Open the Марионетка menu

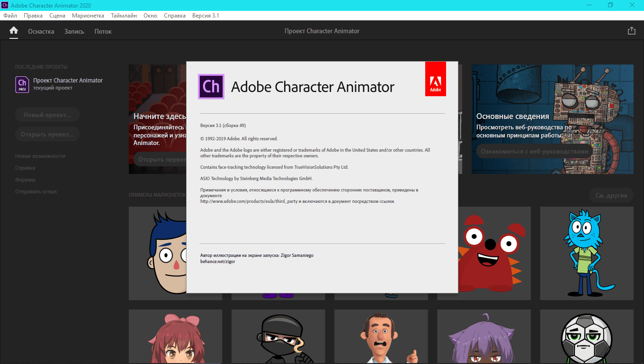pos(88,16)
